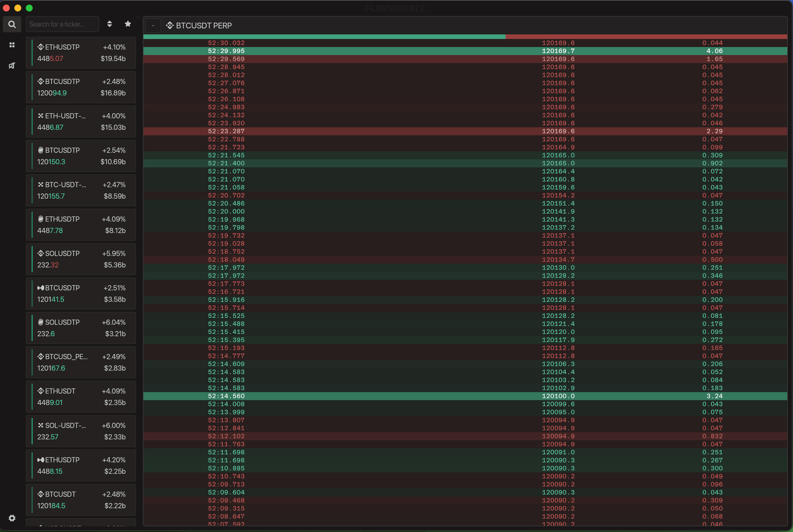Image resolution: width=793 pixels, height=532 pixels.
Task: Select SOLUSDTP ticker priced 232.32
Action: (81, 259)
